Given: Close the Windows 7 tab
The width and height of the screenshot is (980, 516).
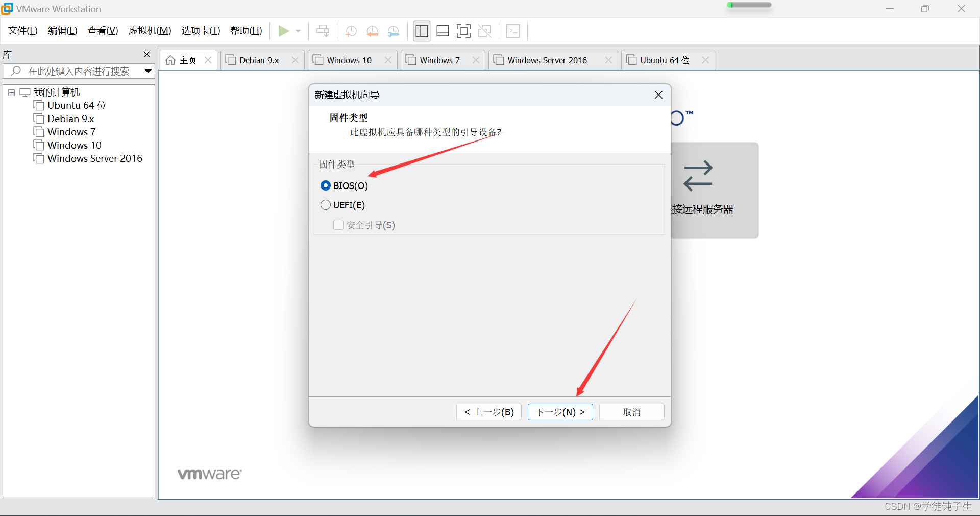Looking at the screenshot, I should pyautogui.click(x=476, y=60).
